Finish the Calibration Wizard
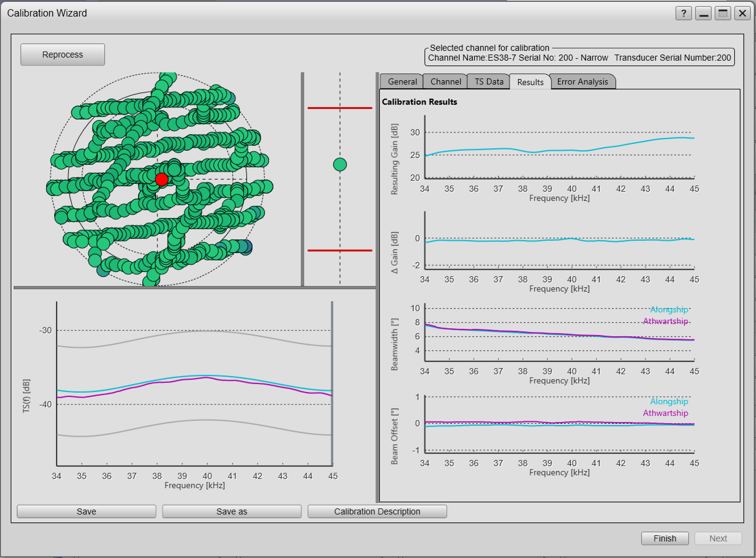Viewport: 756px width, 558px height. (x=665, y=538)
